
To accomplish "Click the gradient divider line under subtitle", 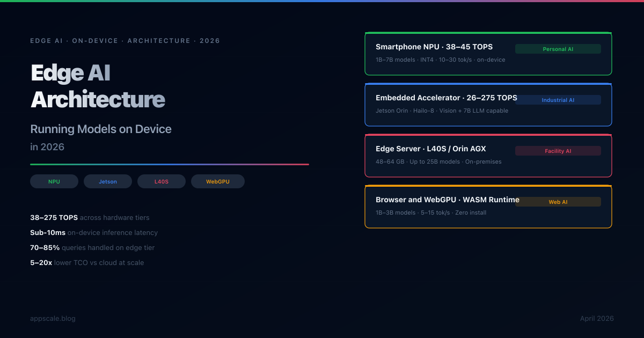I will (170, 164).
